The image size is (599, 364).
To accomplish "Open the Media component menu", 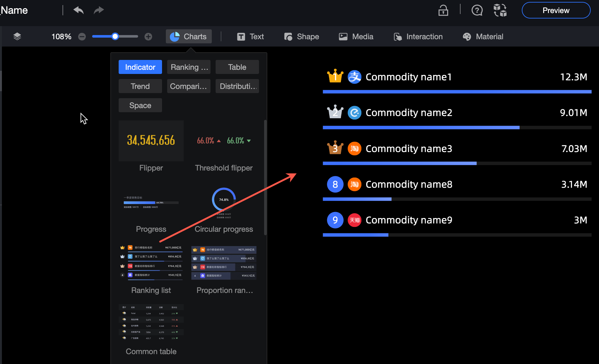I will pos(356,37).
